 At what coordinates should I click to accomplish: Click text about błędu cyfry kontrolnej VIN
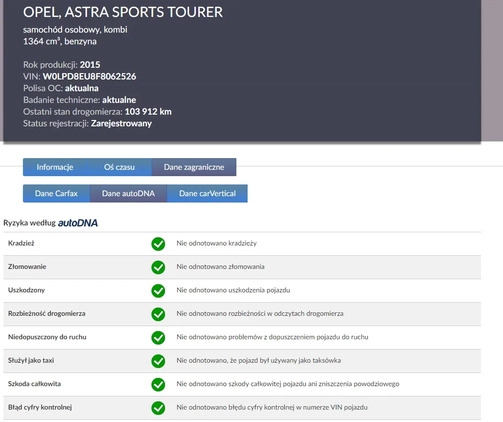click(x=272, y=407)
